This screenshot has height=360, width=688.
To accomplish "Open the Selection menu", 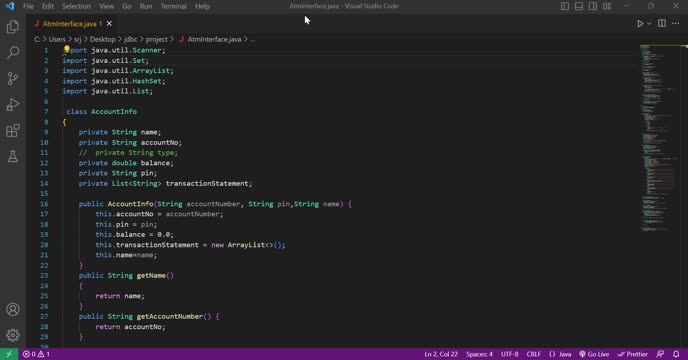I will pyautogui.click(x=76, y=6).
